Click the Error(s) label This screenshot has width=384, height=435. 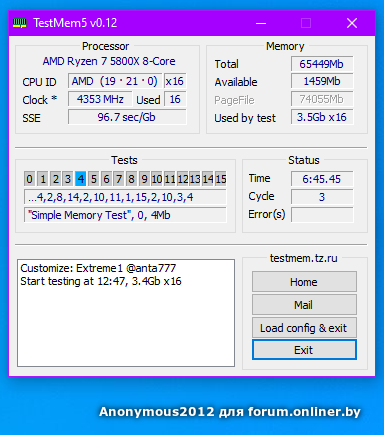click(x=267, y=214)
